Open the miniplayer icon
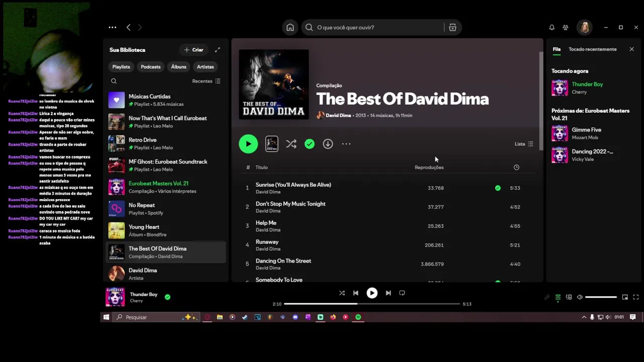Screen dimensions: 644x362 pyautogui.click(x=625, y=297)
